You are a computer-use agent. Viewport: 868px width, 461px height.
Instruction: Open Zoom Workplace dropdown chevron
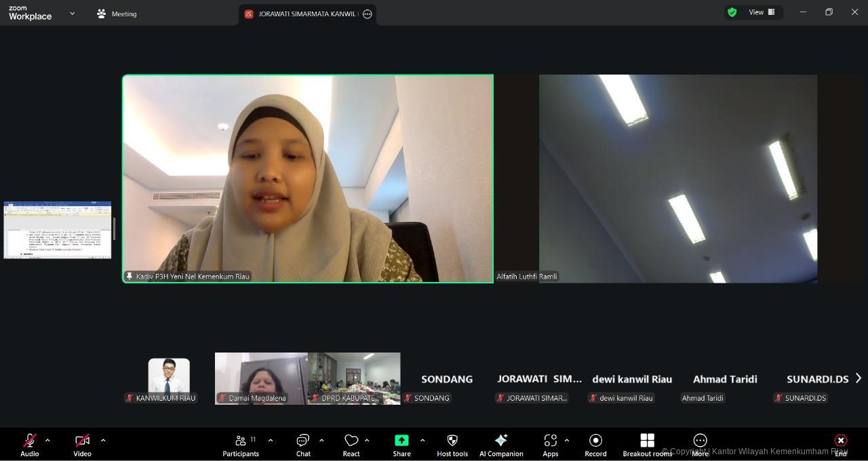point(72,14)
